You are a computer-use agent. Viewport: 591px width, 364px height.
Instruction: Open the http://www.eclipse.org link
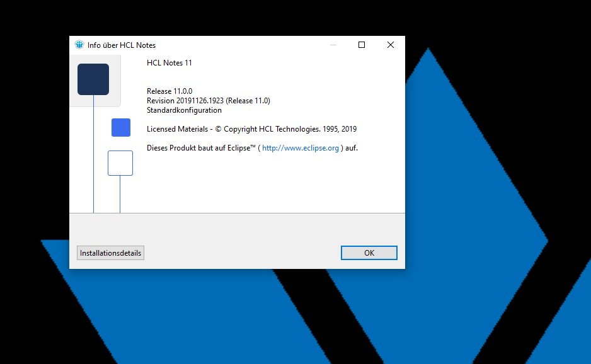click(301, 148)
